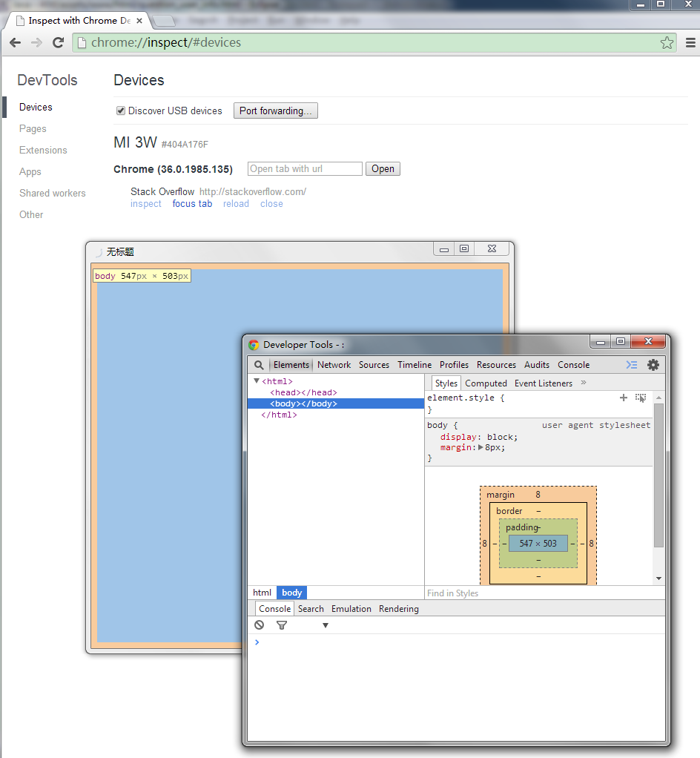Focus the Open tab with url field

pos(305,168)
